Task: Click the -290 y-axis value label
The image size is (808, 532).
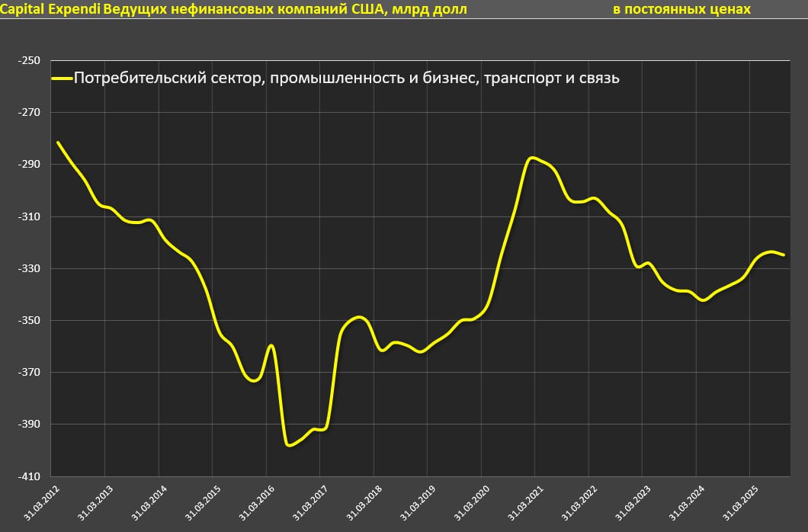Action: [30, 165]
